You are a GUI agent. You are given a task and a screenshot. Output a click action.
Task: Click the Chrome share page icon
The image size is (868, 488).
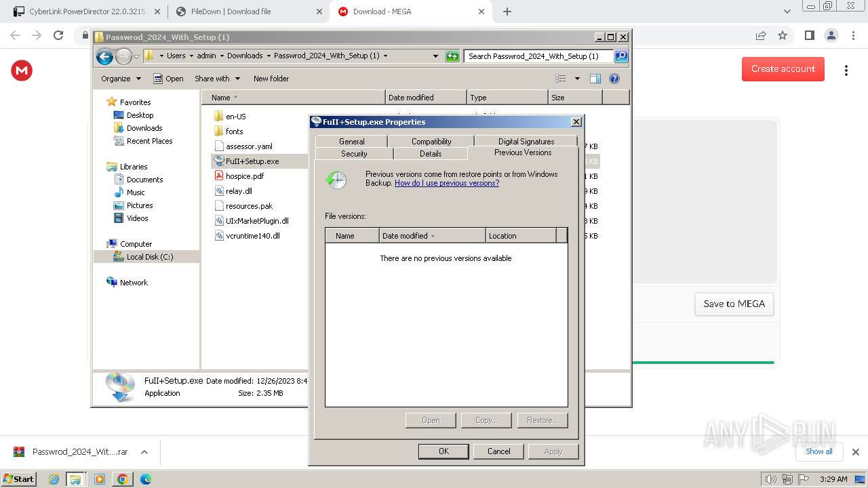tap(761, 35)
